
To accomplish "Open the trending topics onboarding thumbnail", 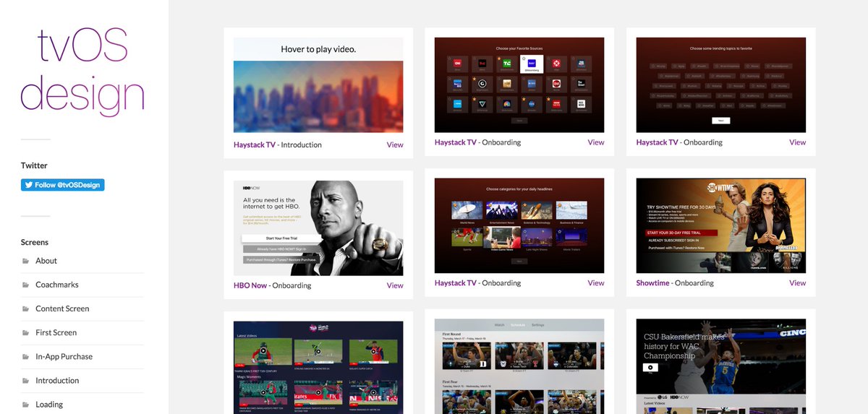I will (x=721, y=85).
